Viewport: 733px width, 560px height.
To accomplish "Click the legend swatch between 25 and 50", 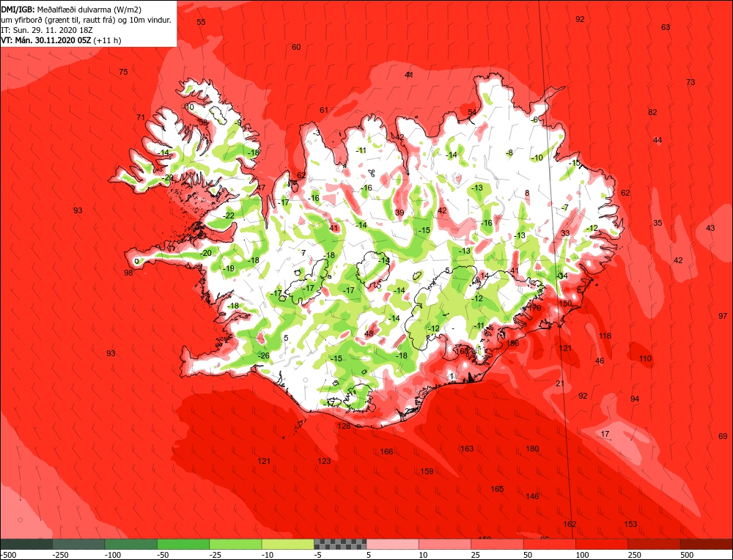I will [498, 544].
